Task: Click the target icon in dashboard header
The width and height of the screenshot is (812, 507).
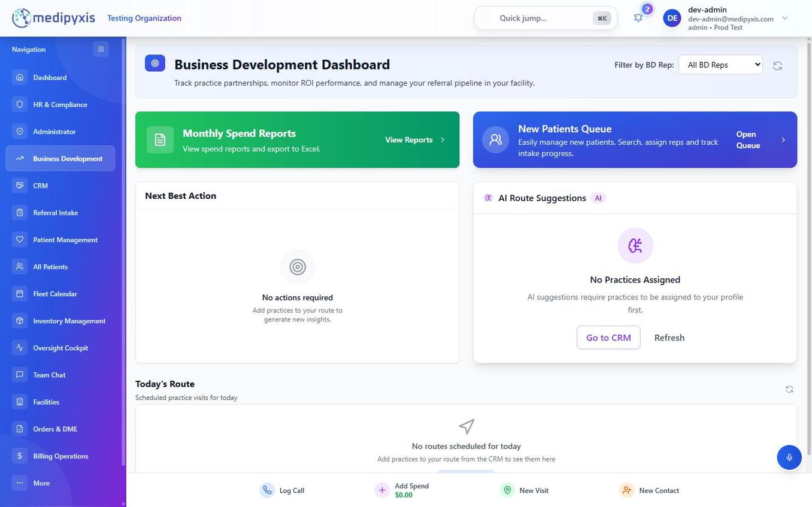Action: tap(155, 63)
